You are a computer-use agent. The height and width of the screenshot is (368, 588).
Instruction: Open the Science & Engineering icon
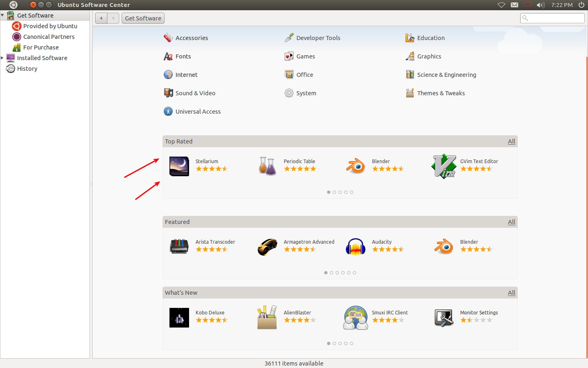(410, 74)
